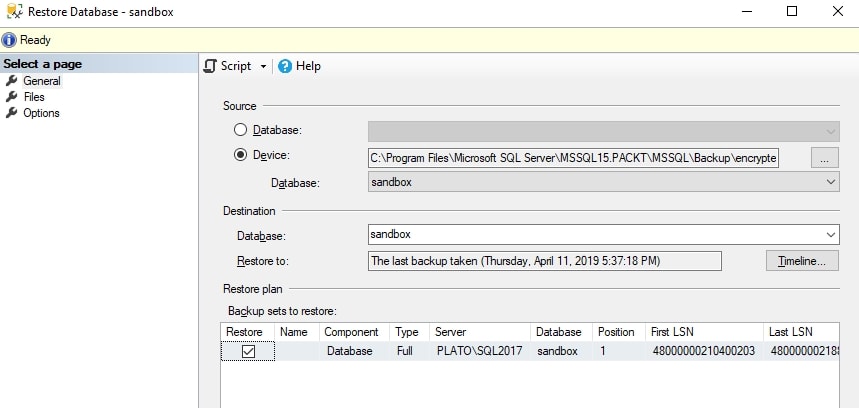This screenshot has height=408, width=859.
Task: Select the Database source radio button
Action: click(x=240, y=130)
